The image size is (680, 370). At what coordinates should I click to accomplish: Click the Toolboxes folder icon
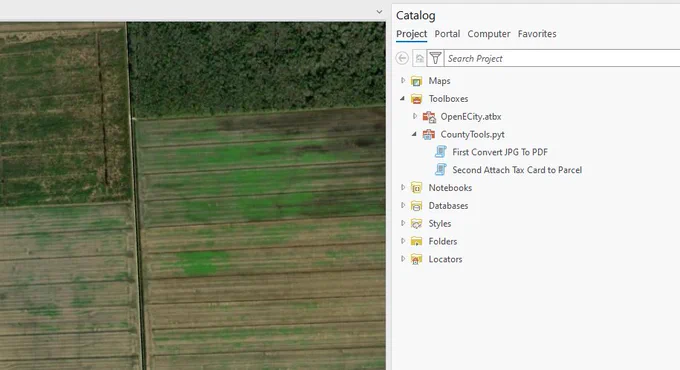[x=416, y=99]
